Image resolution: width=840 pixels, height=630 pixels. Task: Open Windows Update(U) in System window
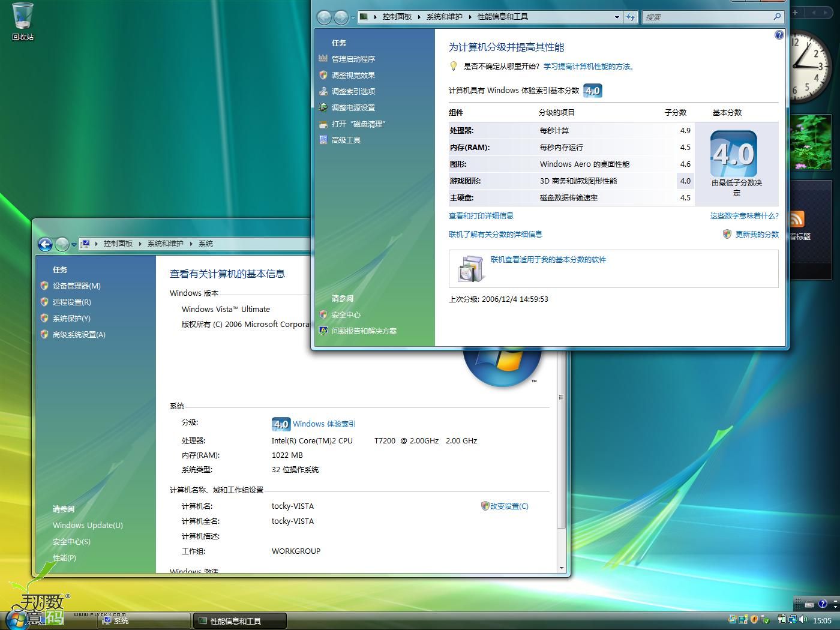click(x=88, y=525)
